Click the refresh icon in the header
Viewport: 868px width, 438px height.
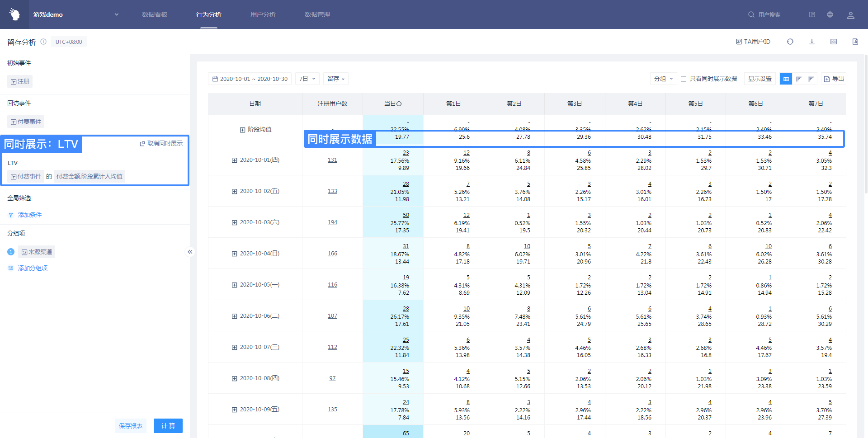790,42
